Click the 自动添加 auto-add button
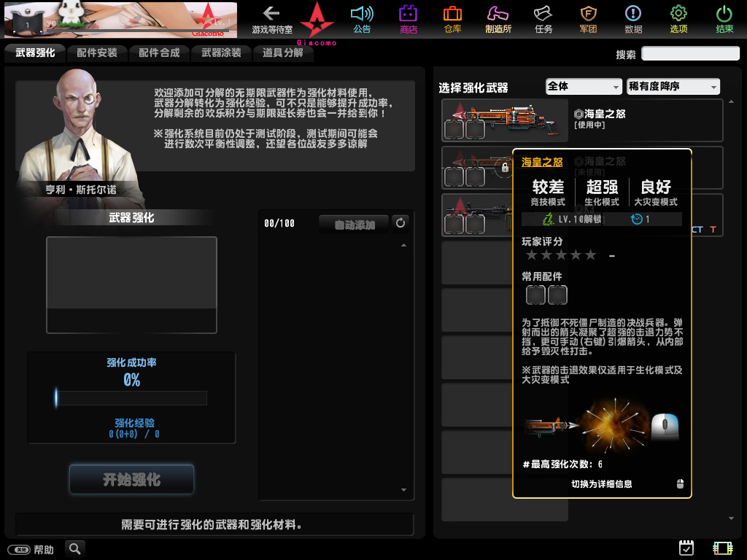 [x=354, y=225]
